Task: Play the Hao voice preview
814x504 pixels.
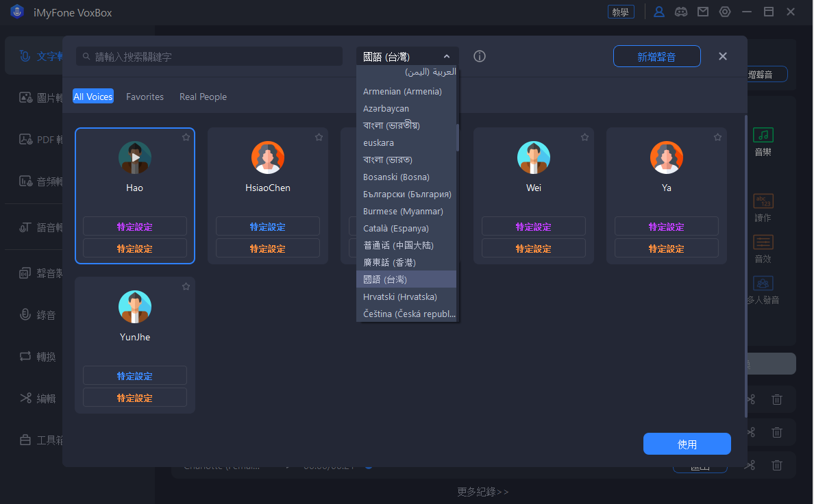Action: pos(135,157)
